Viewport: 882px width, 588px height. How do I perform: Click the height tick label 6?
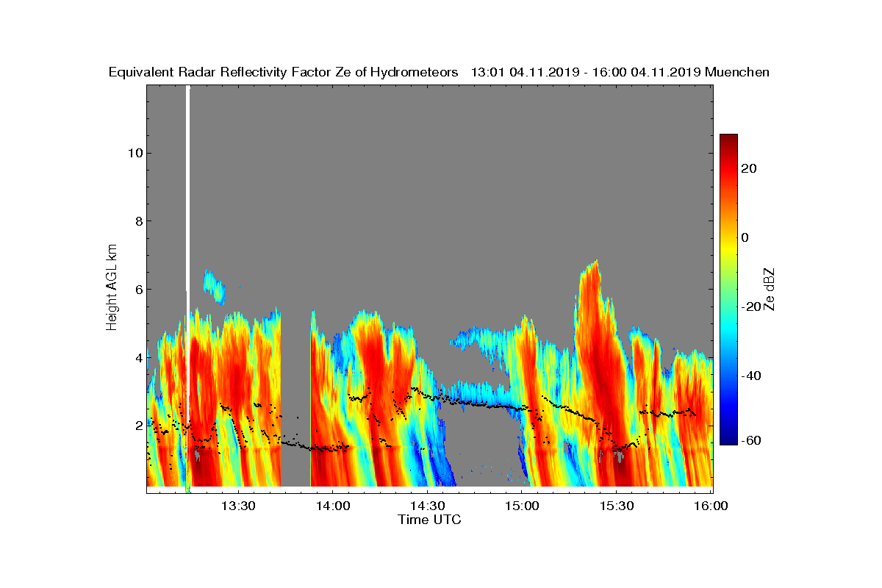[137, 290]
